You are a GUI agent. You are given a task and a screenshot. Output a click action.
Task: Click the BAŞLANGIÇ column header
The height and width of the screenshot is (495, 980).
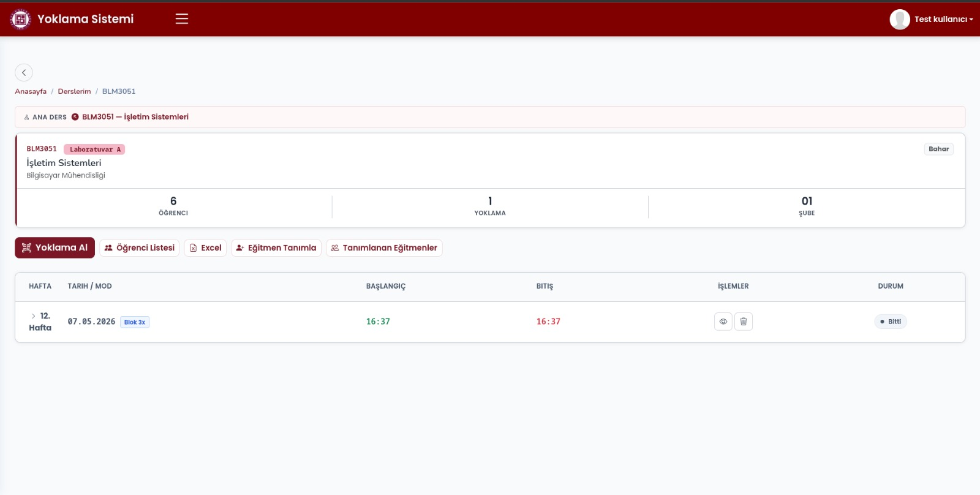click(386, 286)
